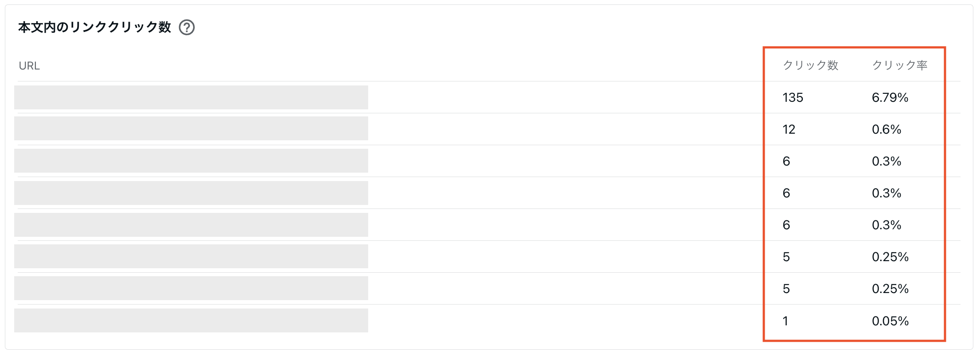Click the second 0.25% click rate value

(890, 289)
